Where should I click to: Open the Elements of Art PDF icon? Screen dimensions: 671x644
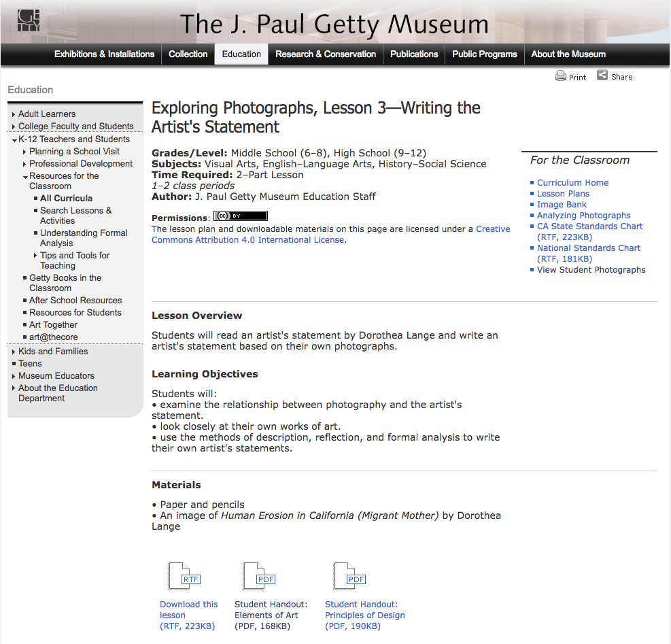click(258, 575)
